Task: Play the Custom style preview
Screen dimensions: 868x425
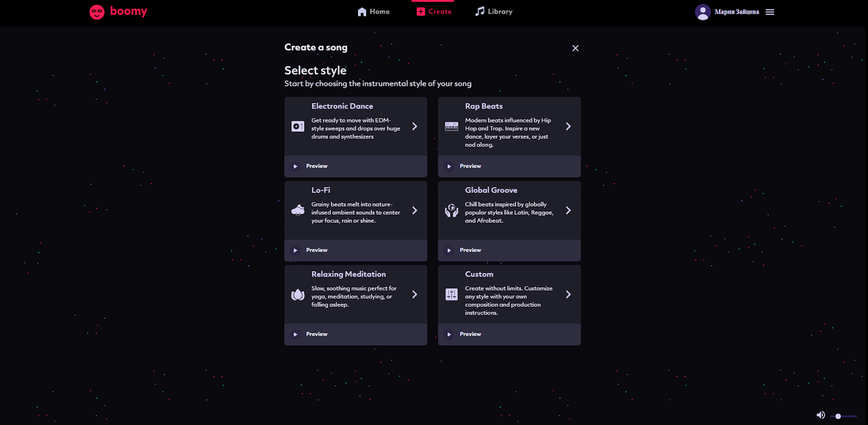Action: (x=449, y=334)
